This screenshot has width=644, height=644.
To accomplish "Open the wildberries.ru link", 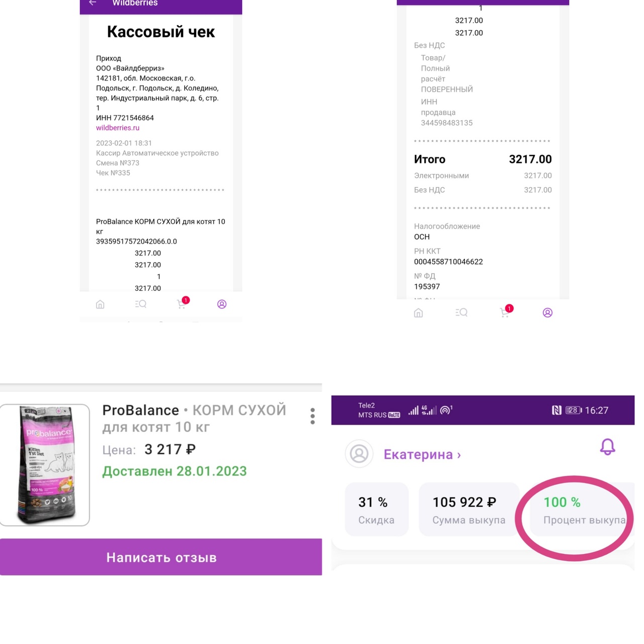I will coord(118,128).
